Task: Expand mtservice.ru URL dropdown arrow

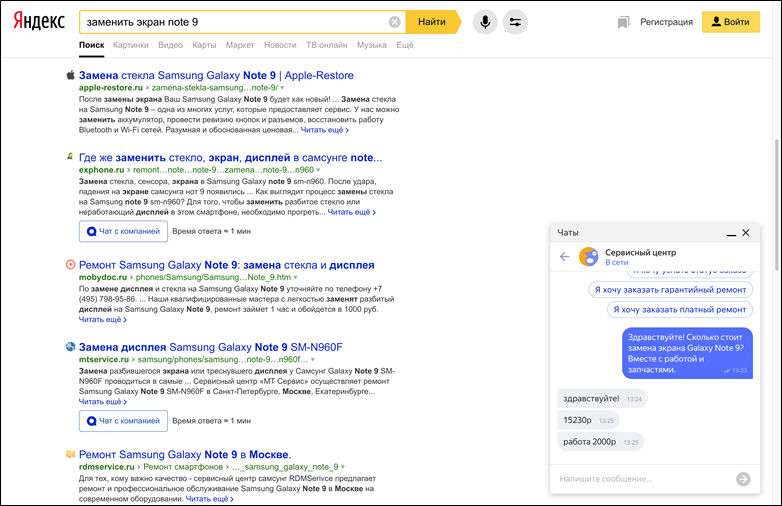Action: coord(313,360)
